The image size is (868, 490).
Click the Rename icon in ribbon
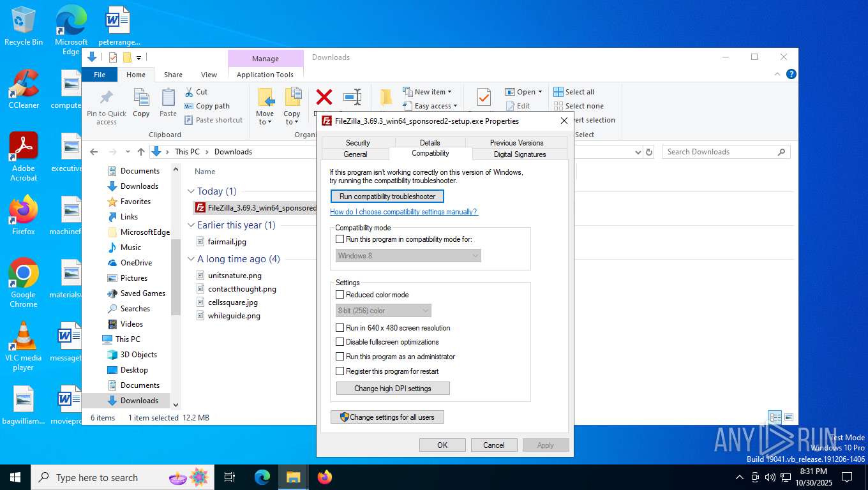[x=352, y=97]
